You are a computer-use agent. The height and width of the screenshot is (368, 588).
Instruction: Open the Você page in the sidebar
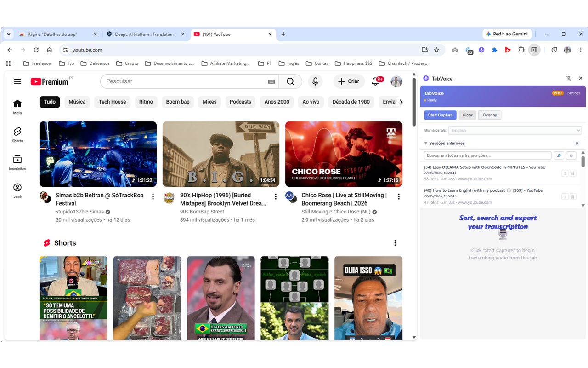(17, 191)
